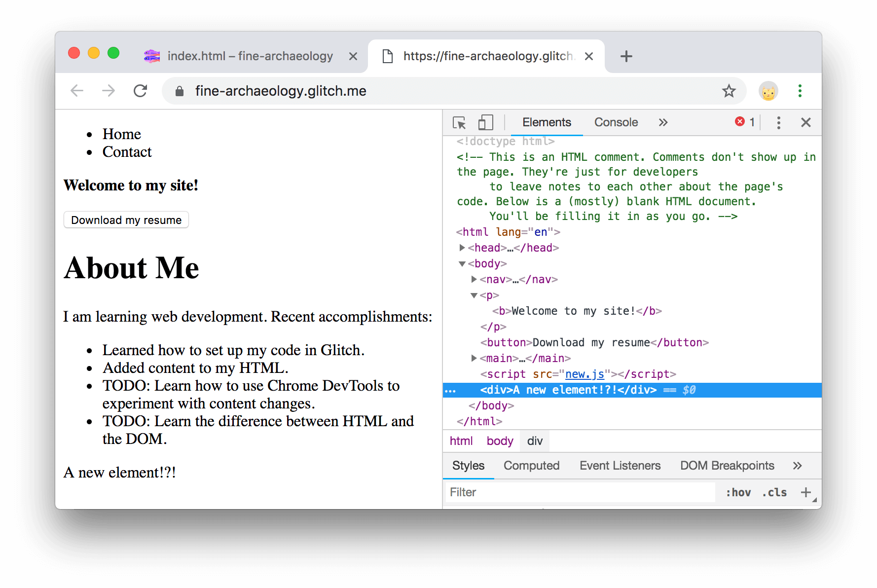
Task: Click the browser forward arrow
Action: click(109, 91)
